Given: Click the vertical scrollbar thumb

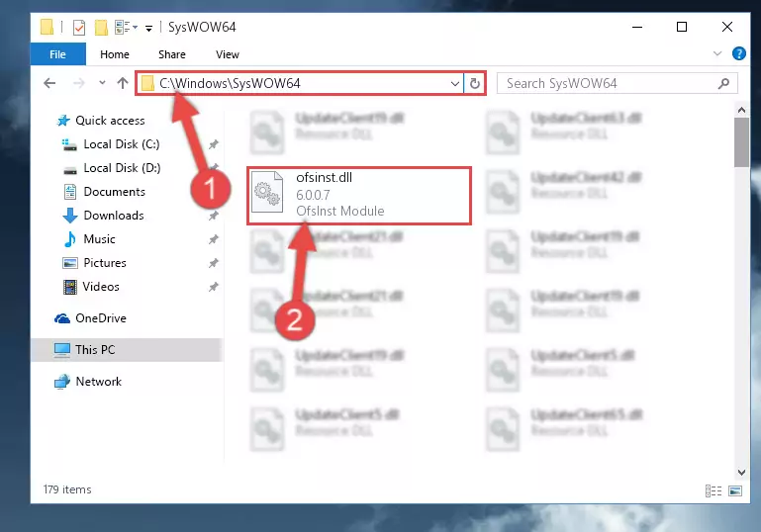Looking at the screenshot, I should coord(741,142).
